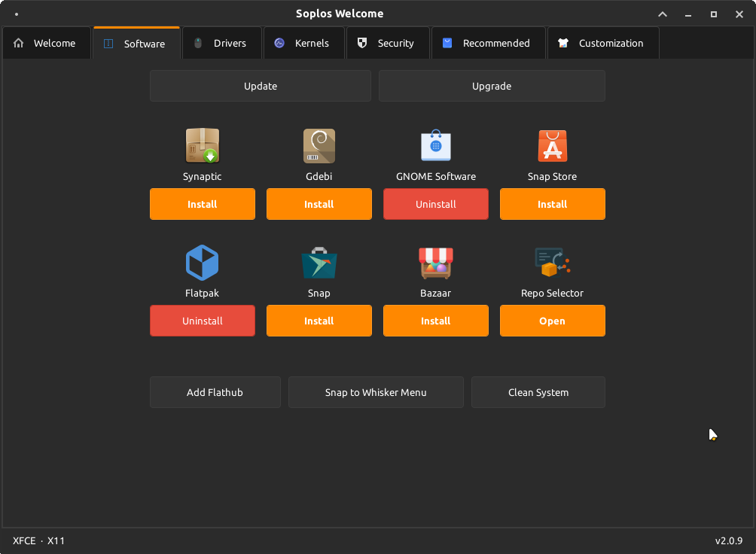Click the 'Repo Selector' label
The height and width of the screenshot is (554, 756).
tap(553, 293)
